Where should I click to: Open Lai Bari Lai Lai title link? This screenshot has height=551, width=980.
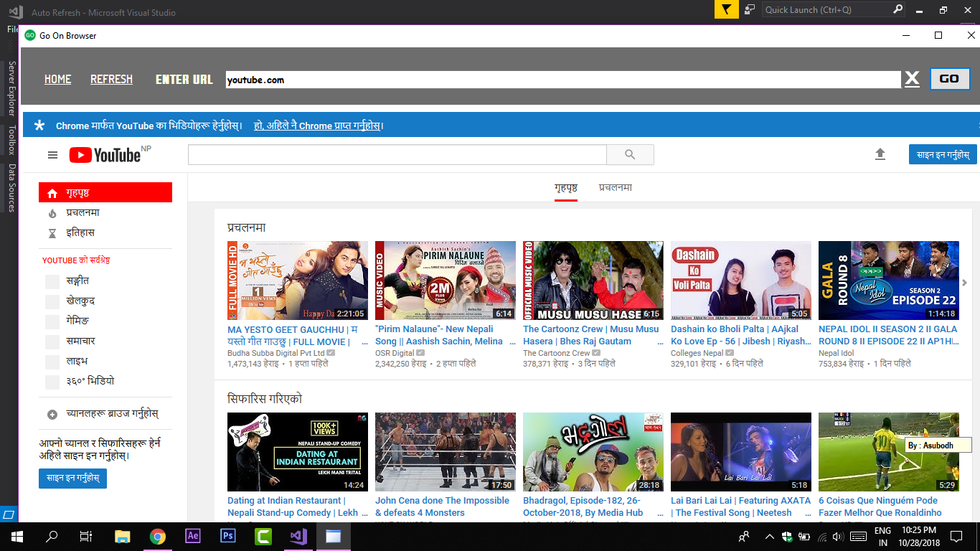point(740,507)
